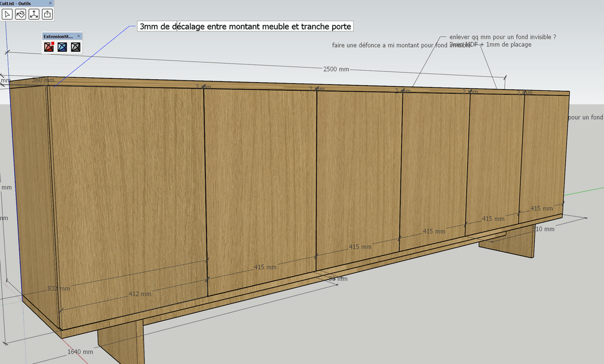The width and height of the screenshot is (604, 364).
Task: Activate the OpenCutList smart paint bucket tool
Action: pos(21,14)
